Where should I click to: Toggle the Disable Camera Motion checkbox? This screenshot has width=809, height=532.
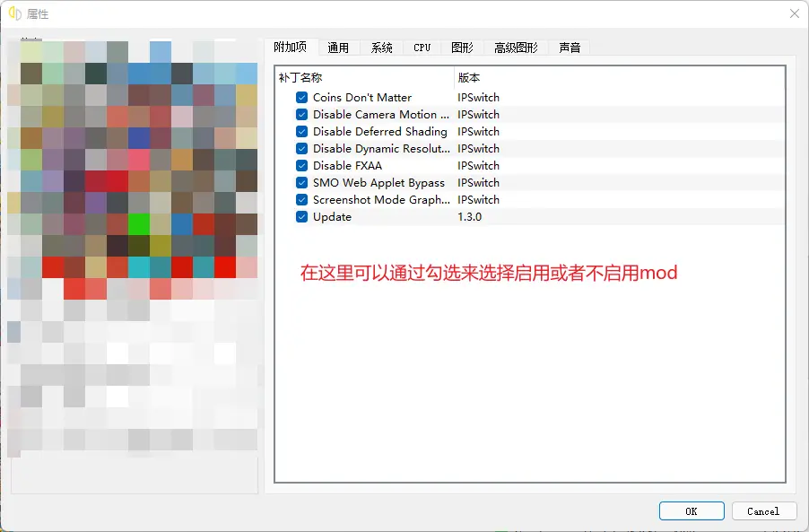(302, 115)
